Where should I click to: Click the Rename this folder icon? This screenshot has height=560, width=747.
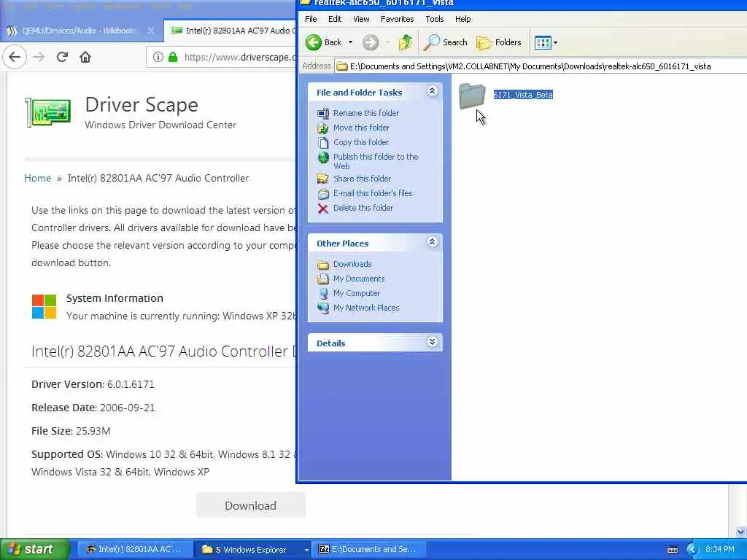323,113
